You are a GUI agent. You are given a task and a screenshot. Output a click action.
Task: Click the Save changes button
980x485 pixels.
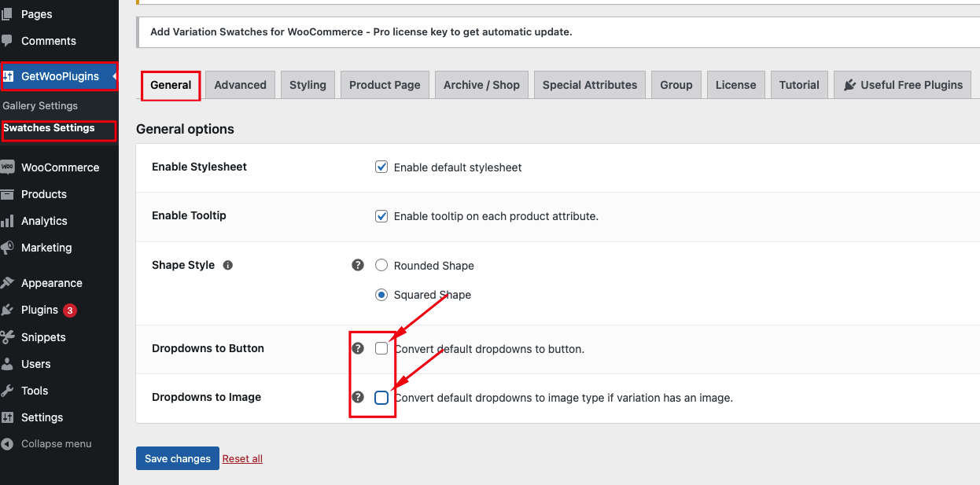point(178,458)
